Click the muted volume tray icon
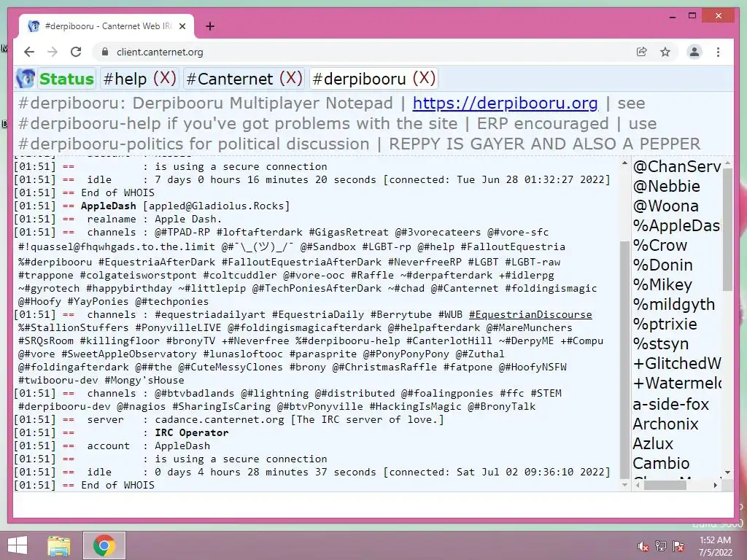 [643, 545]
